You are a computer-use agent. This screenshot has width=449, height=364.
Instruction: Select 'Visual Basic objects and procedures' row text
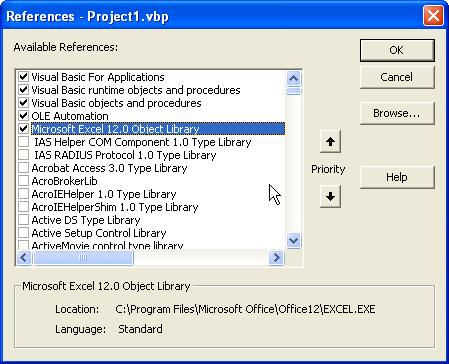(116, 103)
